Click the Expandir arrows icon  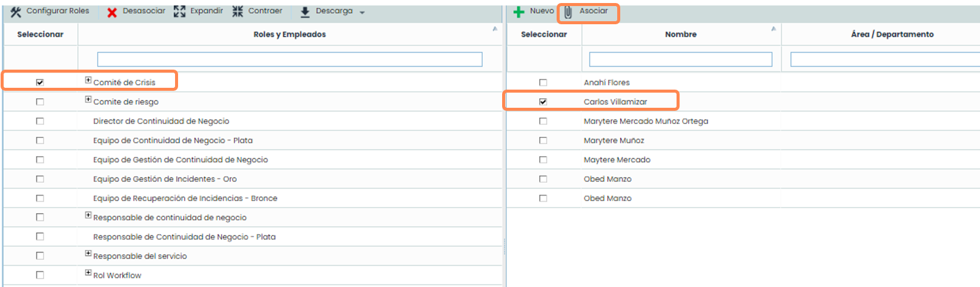pos(179,12)
